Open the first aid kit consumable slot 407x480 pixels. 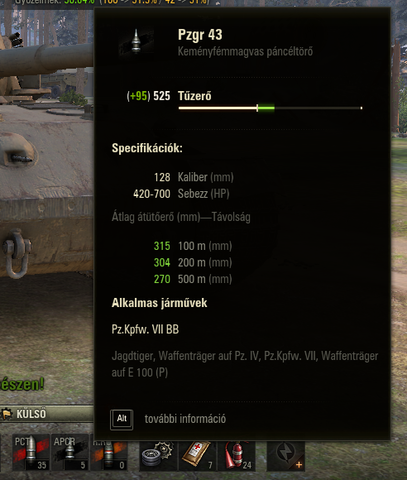tap(197, 455)
